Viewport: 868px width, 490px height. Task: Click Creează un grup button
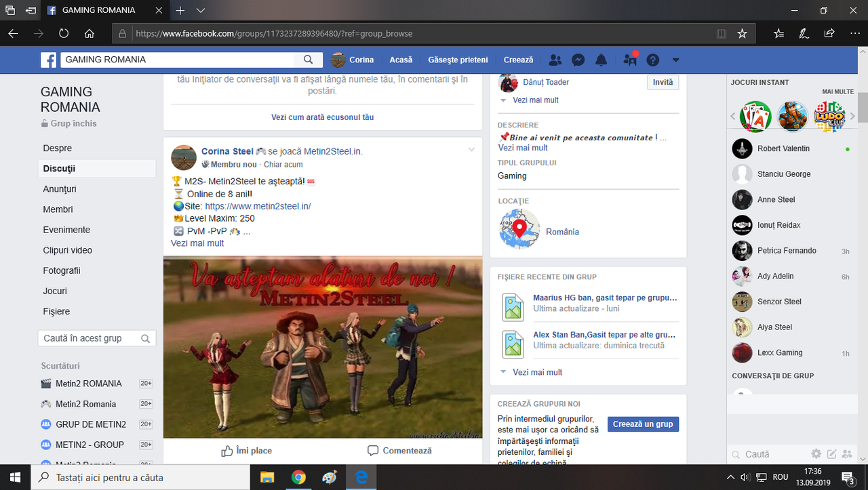coord(643,424)
